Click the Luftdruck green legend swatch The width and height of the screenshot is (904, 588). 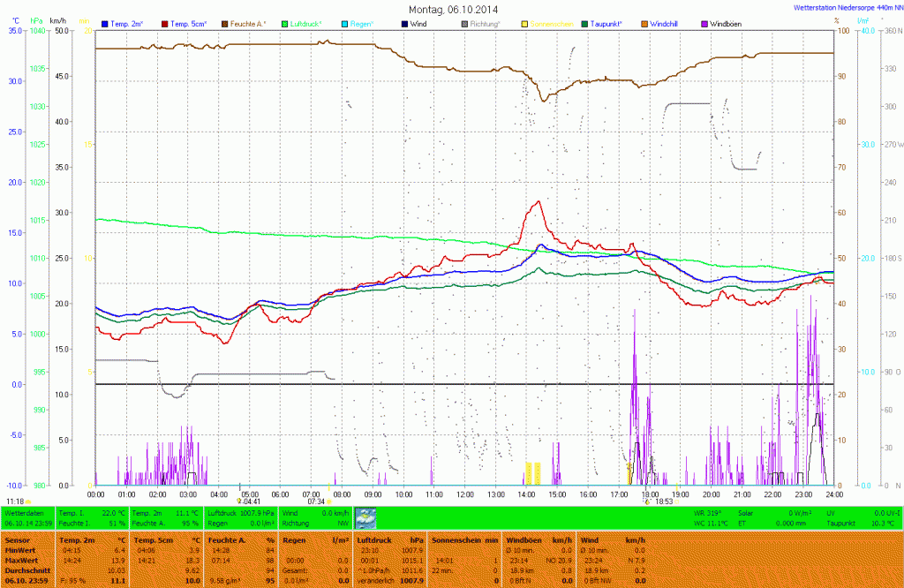(x=285, y=23)
